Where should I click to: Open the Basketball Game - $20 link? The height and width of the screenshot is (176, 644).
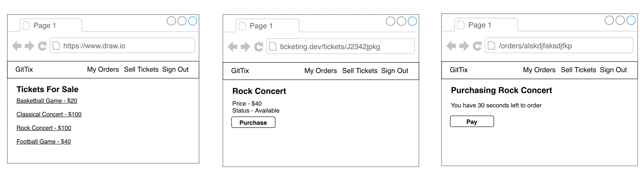[47, 101]
